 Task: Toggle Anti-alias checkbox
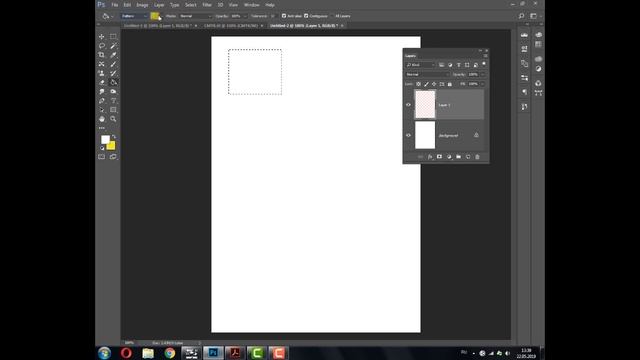pyautogui.click(x=284, y=16)
